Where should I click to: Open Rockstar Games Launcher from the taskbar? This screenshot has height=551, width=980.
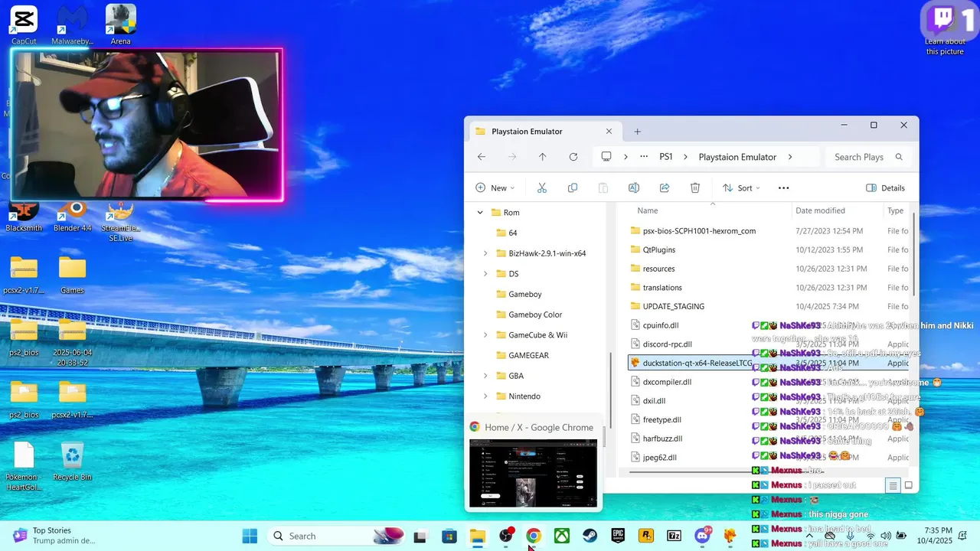(646, 536)
